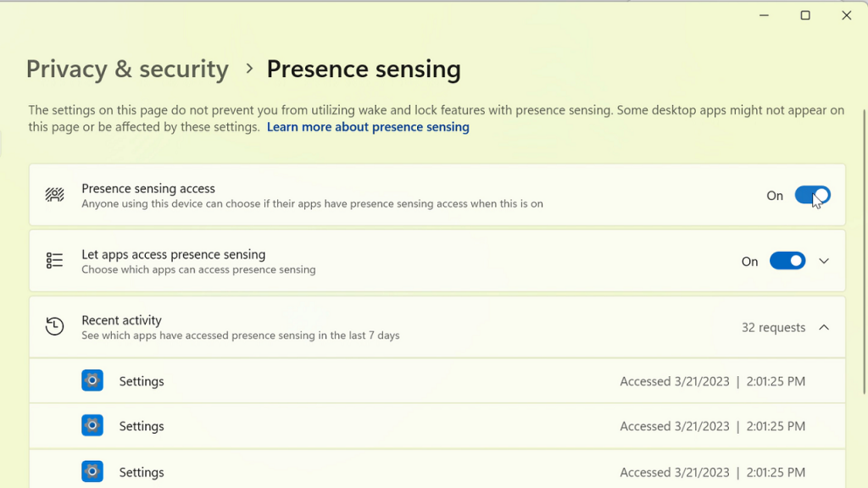This screenshot has height=488, width=868.
Task: Collapse the Recent activity list
Action: point(824,327)
